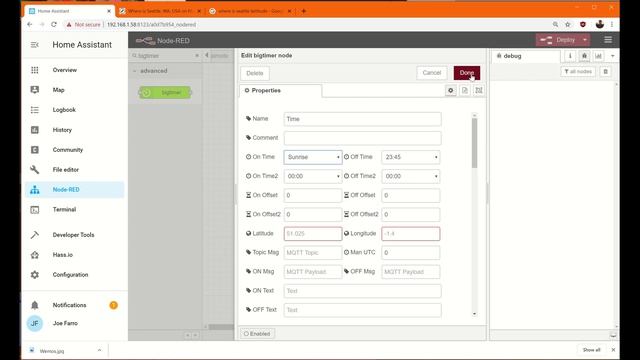Open the Terminal page
640x360 pixels.
click(64, 210)
